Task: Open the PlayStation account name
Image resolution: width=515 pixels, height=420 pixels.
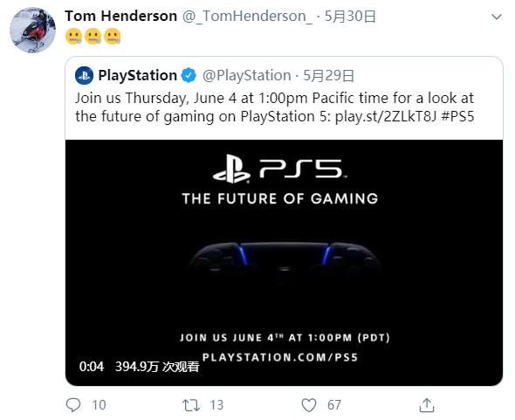Action: click(x=137, y=76)
